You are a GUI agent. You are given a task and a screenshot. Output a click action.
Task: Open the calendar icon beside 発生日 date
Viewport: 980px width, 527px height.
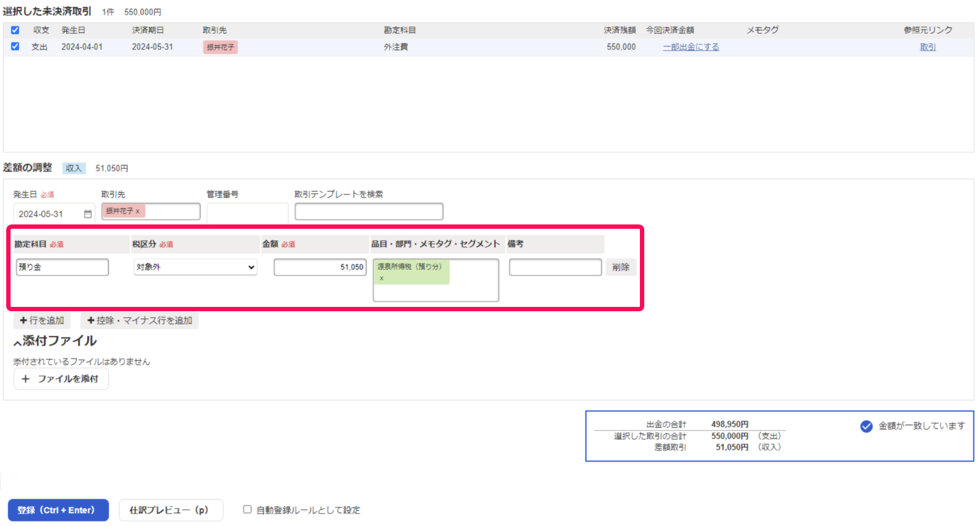[88, 214]
